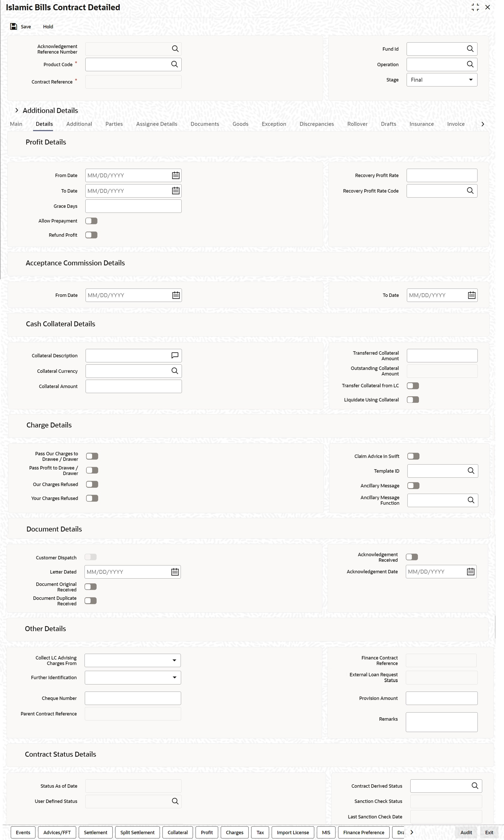Open the Goods tab
The image size is (504, 840).
point(240,124)
